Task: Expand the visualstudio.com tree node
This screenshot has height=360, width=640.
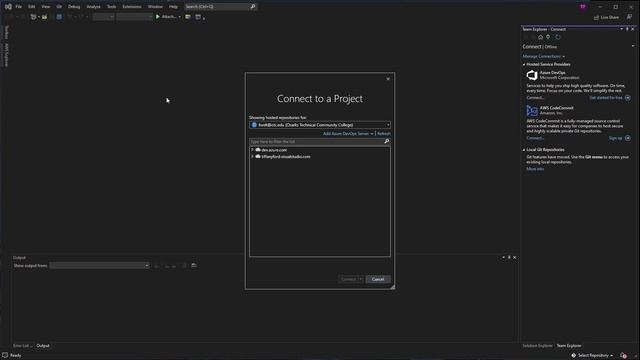Action: 252,156
